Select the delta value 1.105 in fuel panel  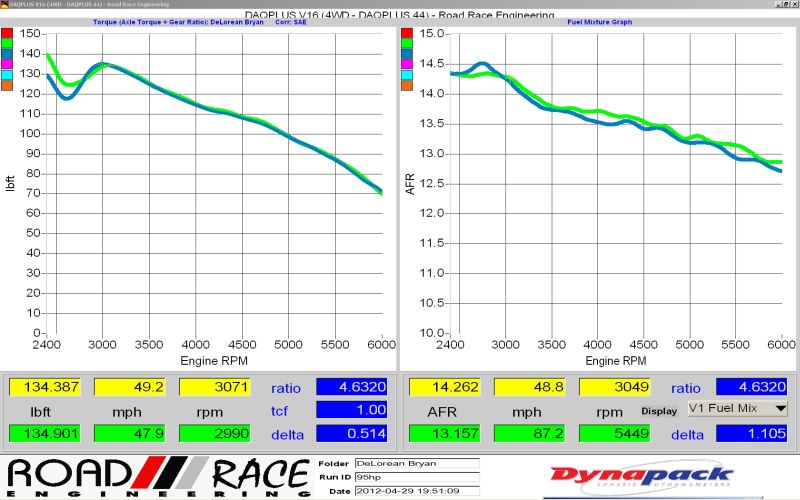pyautogui.click(x=751, y=433)
